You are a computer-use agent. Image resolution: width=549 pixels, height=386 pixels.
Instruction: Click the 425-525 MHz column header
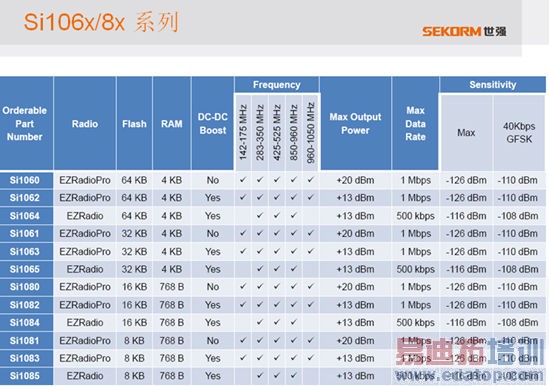pyautogui.click(x=277, y=132)
